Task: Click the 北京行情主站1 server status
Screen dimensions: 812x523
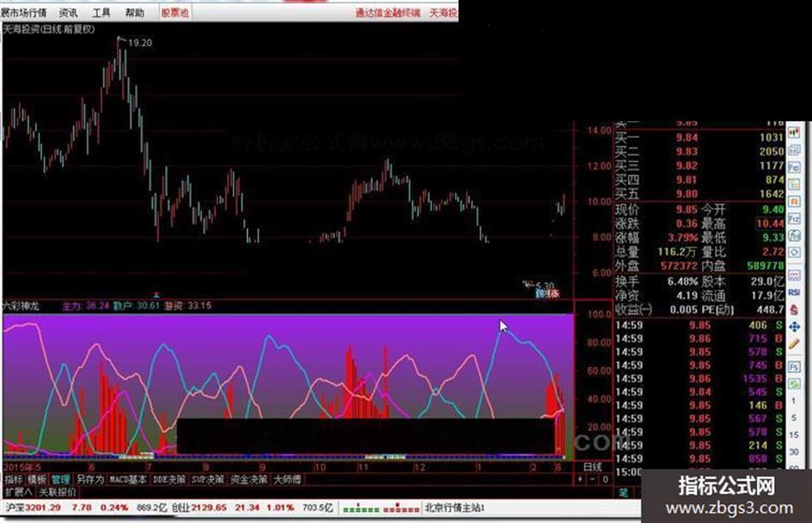Action: [x=455, y=508]
